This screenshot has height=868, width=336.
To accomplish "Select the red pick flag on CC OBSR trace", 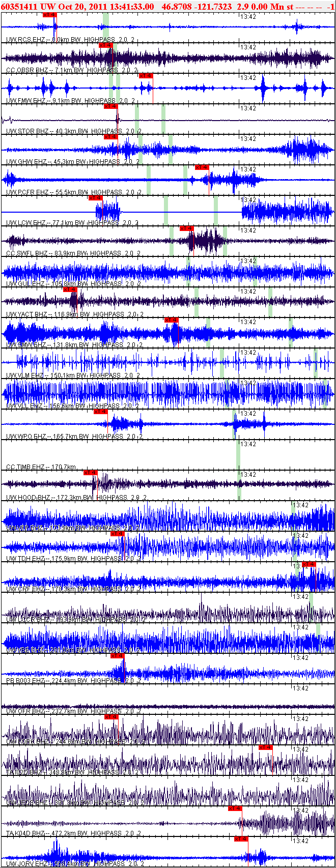I will pyautogui.click(x=105, y=45).
